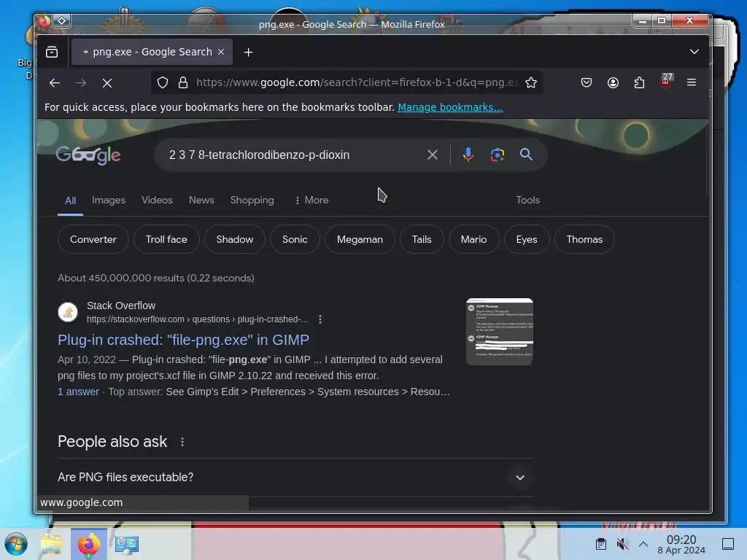747x560 pixels.
Task: Apply the Megaman filter chip
Action: [x=360, y=239]
